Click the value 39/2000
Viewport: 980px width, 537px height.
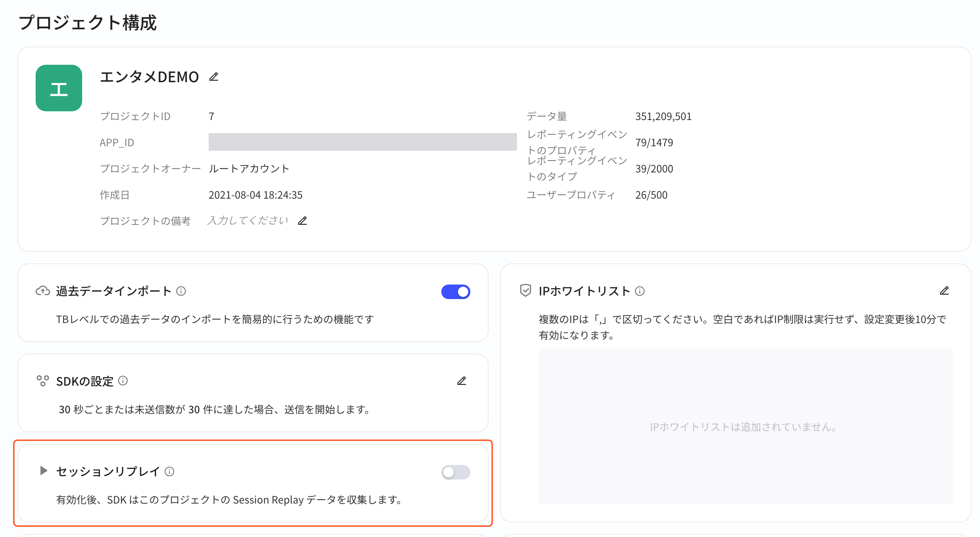(x=654, y=169)
